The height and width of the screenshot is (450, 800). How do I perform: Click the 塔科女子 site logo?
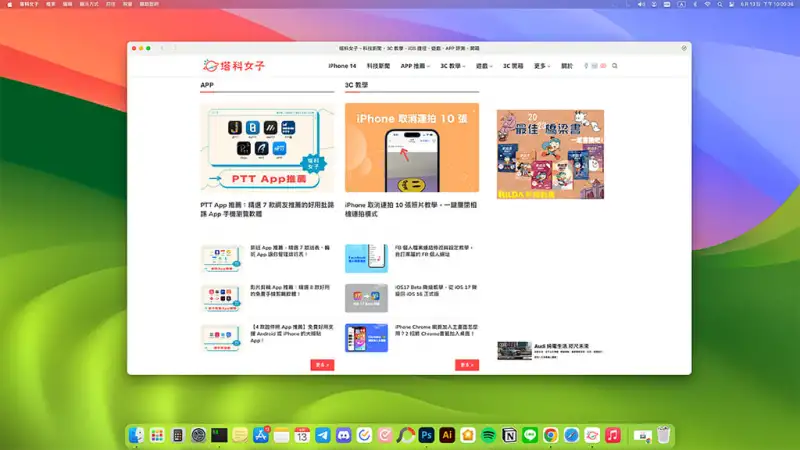click(x=234, y=65)
